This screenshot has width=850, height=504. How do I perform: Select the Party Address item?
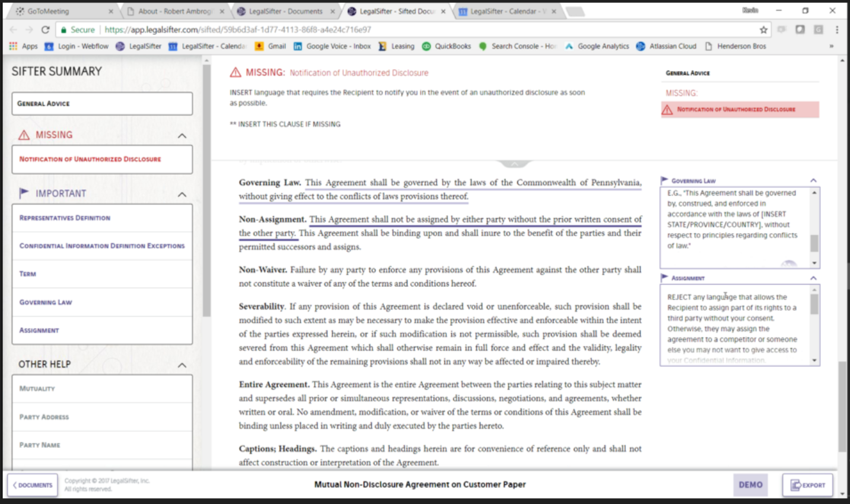click(102, 417)
